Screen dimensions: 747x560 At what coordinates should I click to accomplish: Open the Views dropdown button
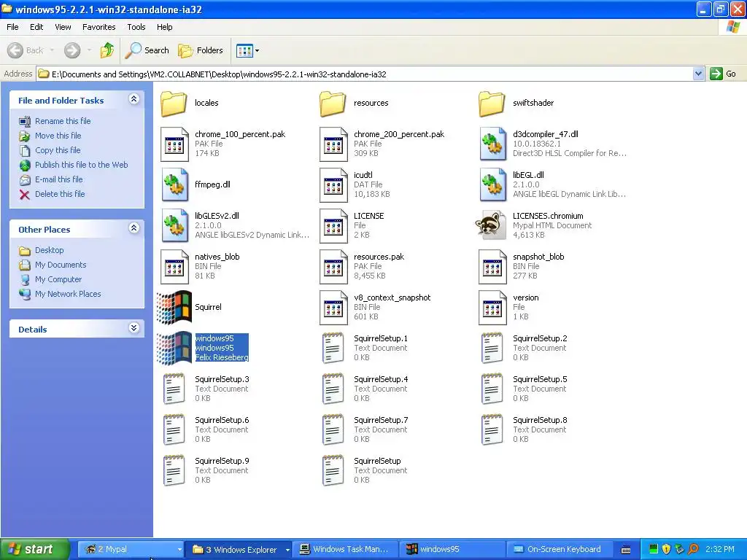[x=248, y=50]
